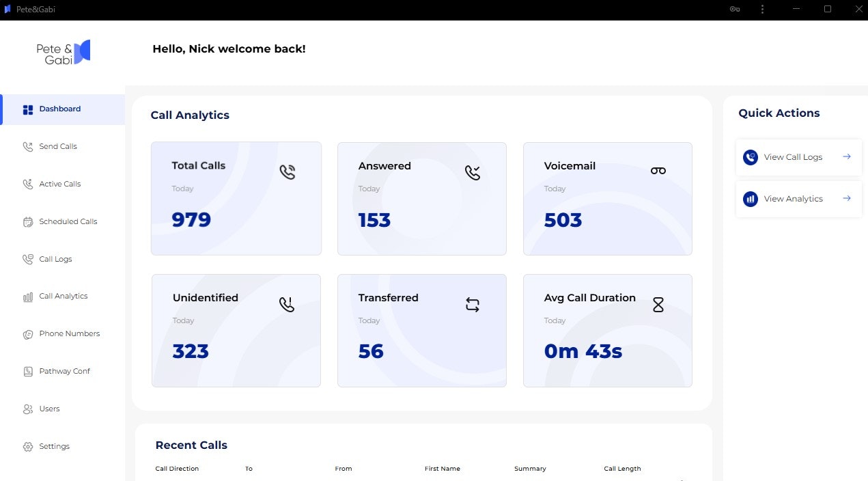Click the Pathway Conf sidebar icon
This screenshot has height=481, width=868.
28,372
